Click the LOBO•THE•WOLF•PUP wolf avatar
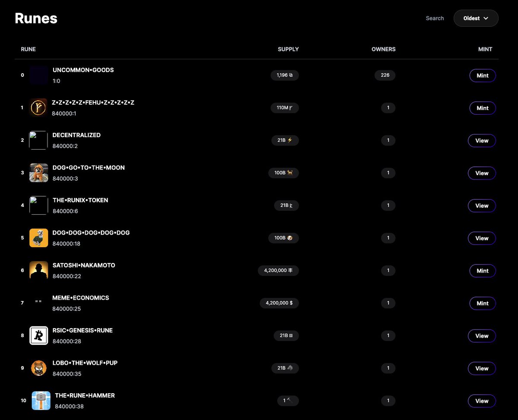The width and height of the screenshot is (518, 420). tap(38, 368)
